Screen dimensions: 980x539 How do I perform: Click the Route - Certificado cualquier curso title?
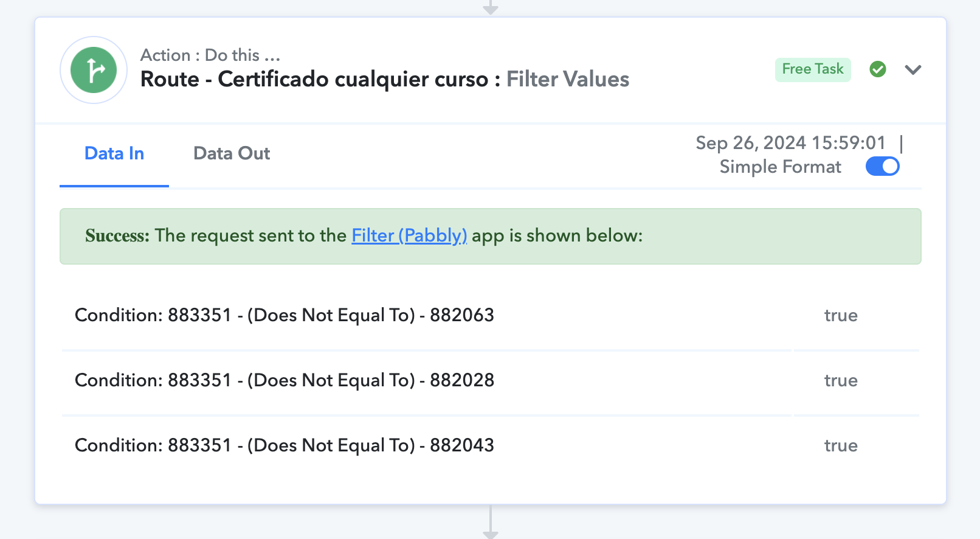point(314,79)
